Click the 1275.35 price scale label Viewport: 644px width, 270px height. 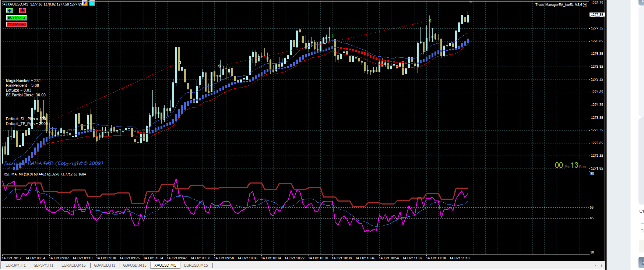(597, 79)
